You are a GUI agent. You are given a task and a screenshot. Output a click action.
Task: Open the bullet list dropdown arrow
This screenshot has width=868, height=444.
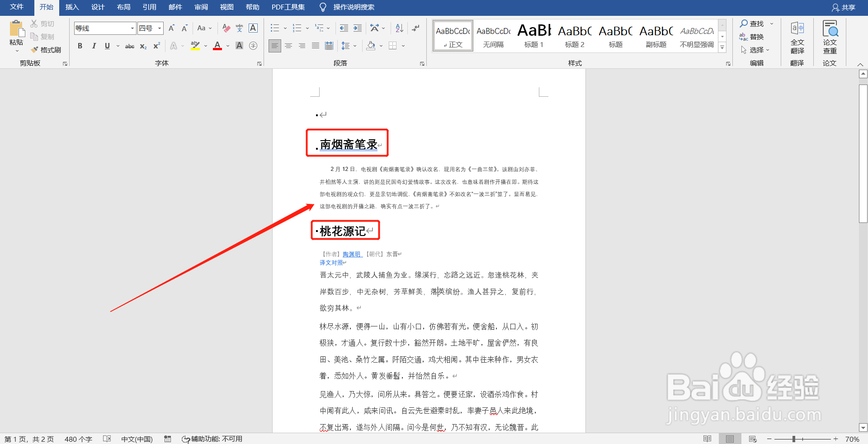click(x=284, y=28)
